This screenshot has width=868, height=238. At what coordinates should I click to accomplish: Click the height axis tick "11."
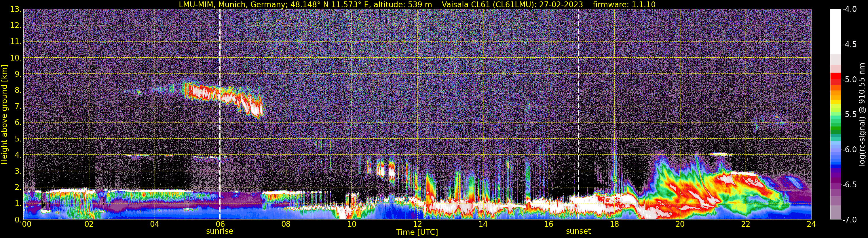pos(16,42)
